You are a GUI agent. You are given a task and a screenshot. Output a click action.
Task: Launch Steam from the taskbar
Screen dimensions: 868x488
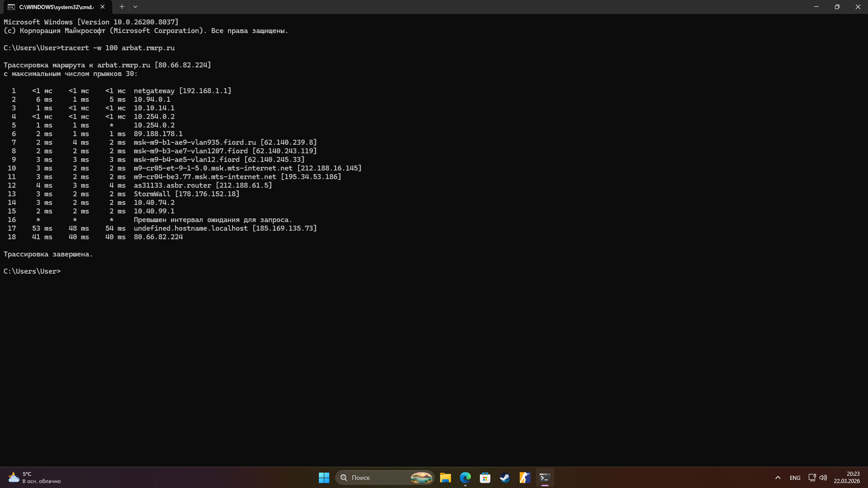(505, 478)
